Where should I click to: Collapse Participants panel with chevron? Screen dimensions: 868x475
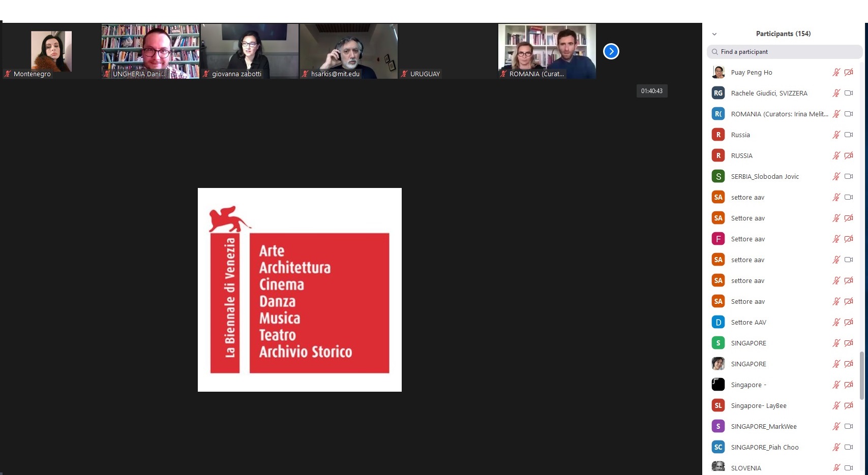[x=714, y=34]
